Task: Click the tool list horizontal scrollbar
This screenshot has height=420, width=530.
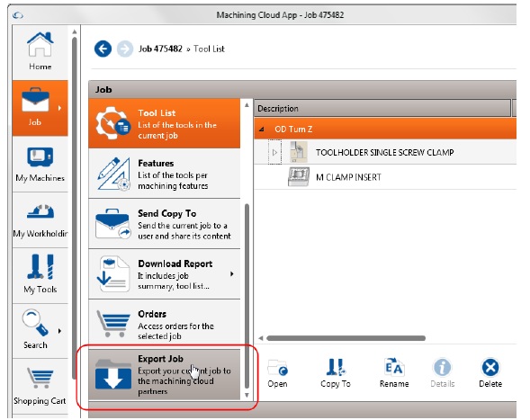Action: coord(346,338)
